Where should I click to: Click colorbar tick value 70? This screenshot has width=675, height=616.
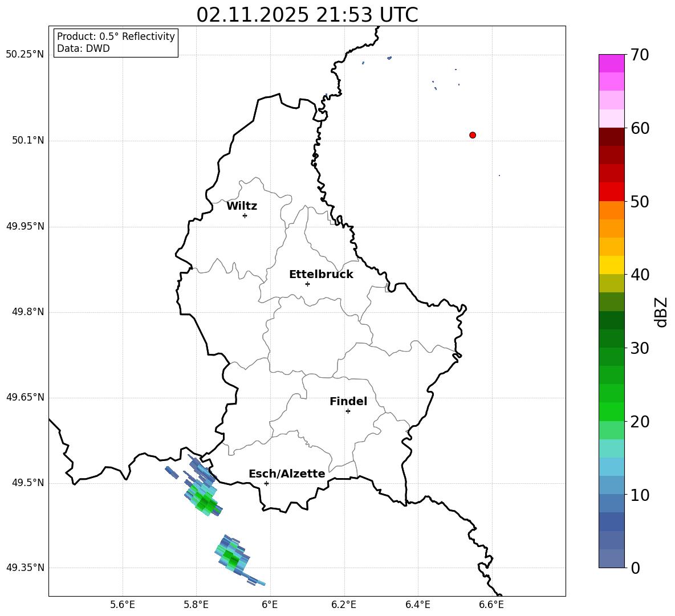pyautogui.click(x=640, y=55)
